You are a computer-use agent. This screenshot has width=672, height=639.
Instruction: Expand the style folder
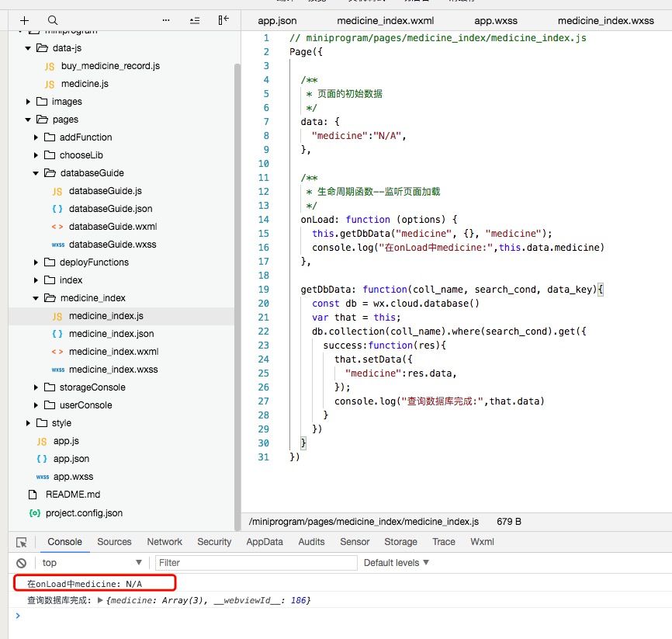pos(28,423)
